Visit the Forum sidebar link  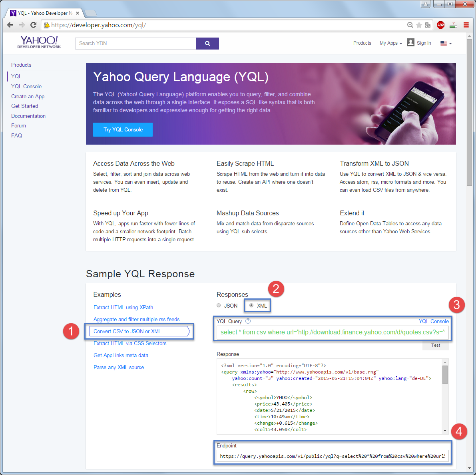point(18,126)
